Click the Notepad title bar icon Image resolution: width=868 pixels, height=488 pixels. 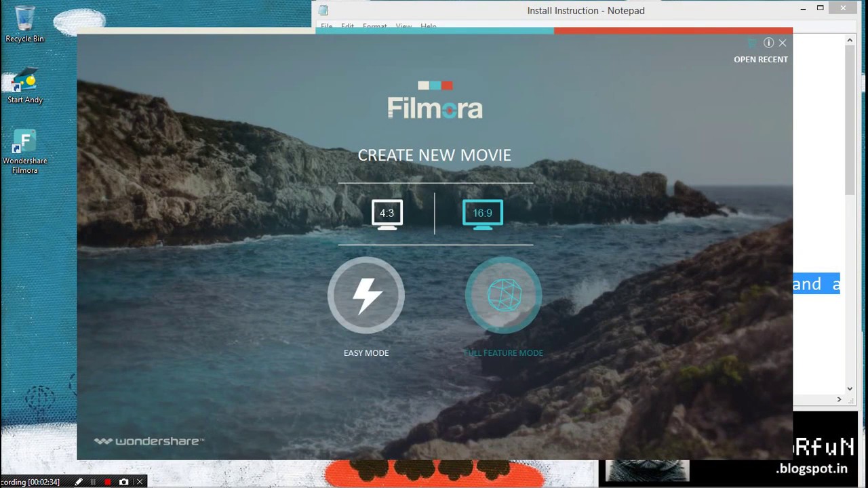(324, 10)
